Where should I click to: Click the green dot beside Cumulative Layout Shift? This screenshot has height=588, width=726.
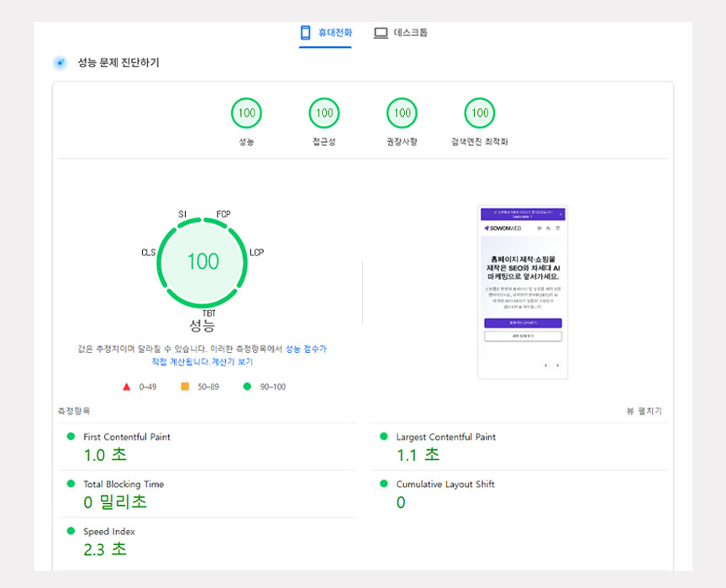(x=384, y=483)
